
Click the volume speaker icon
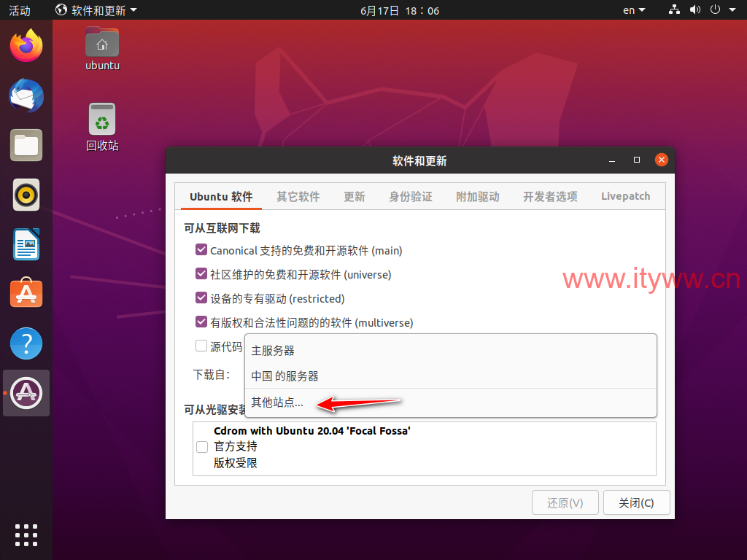695,10
